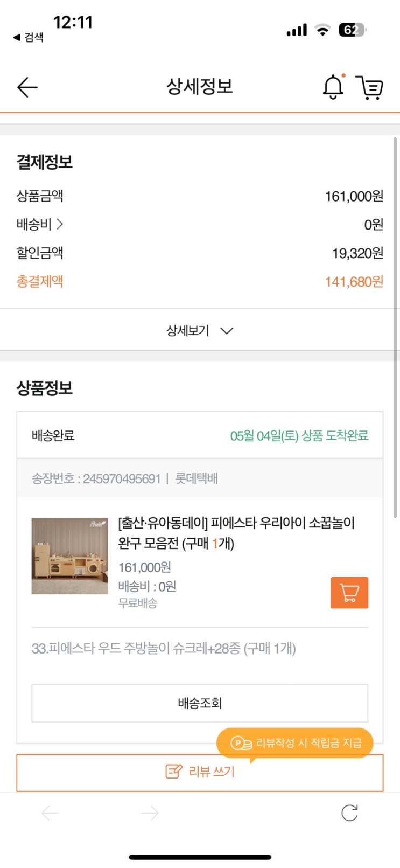The image size is (400, 868).
Task: Open the kitchen toy product thumbnail
Action: 69,555
